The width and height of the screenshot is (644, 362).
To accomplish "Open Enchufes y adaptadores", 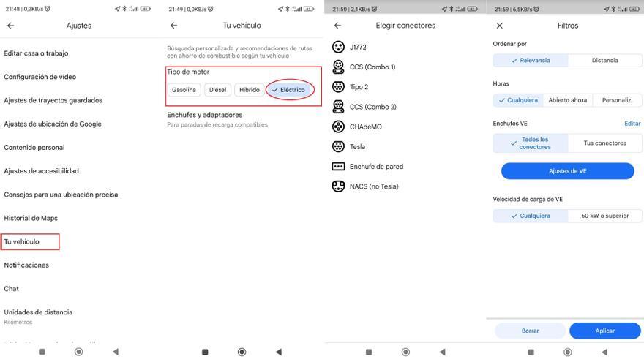I will [x=217, y=119].
